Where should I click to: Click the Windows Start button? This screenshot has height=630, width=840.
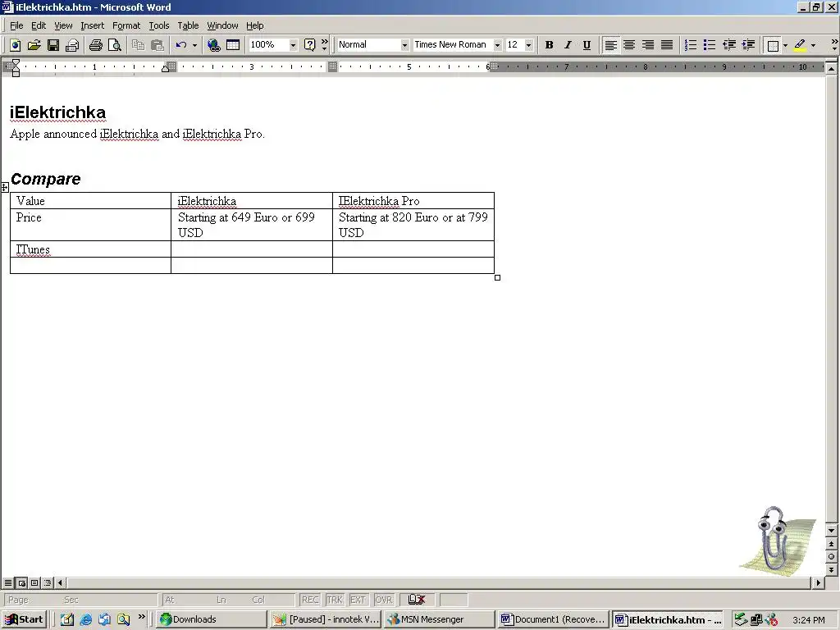pos(24,619)
